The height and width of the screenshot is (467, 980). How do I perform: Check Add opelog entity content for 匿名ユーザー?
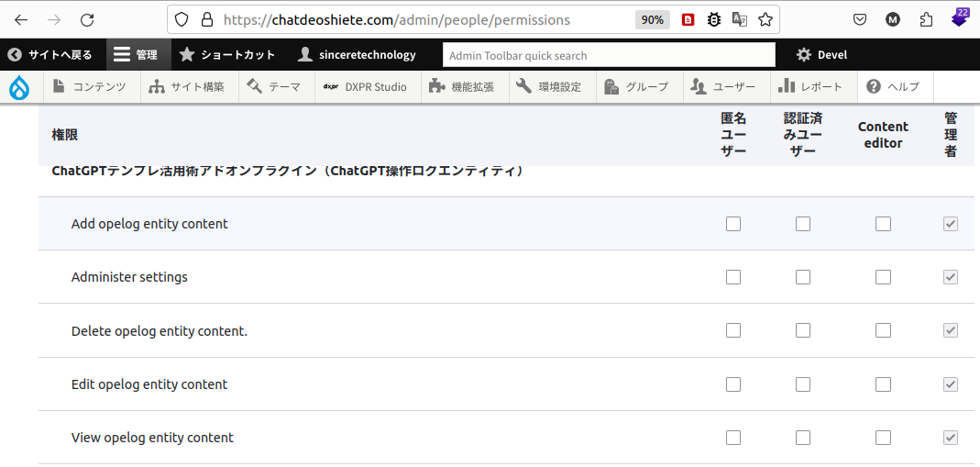(733, 224)
